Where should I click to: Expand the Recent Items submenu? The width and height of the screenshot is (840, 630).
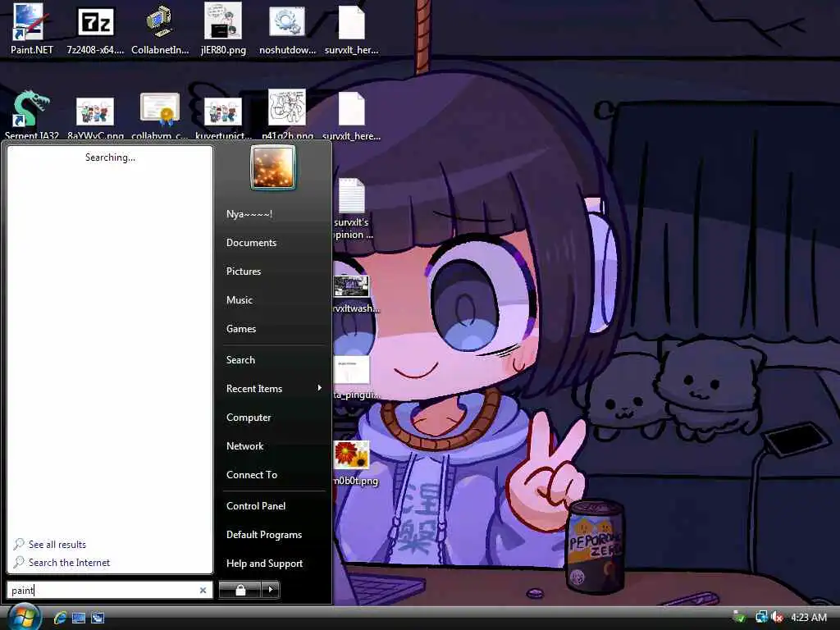click(274, 389)
